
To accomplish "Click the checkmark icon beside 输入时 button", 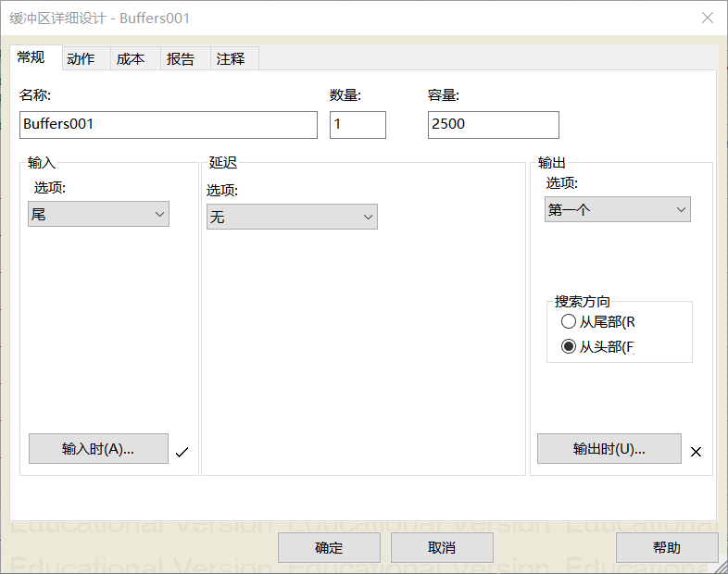I will [x=182, y=452].
